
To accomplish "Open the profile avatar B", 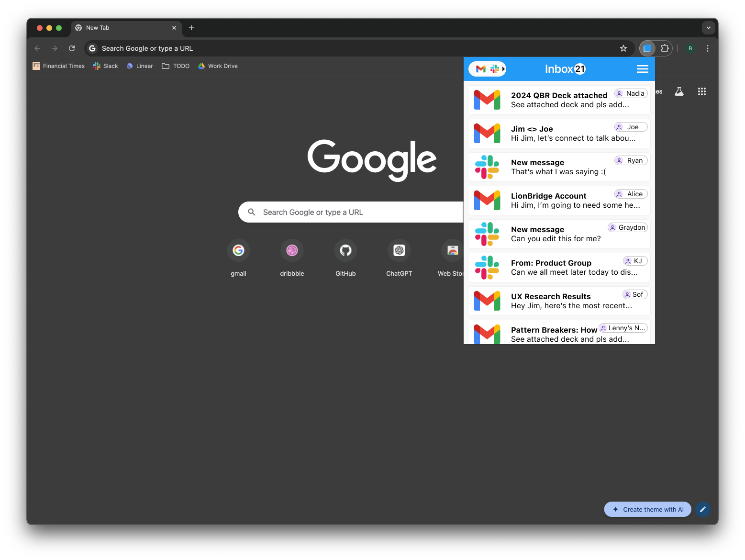I will (x=690, y=48).
